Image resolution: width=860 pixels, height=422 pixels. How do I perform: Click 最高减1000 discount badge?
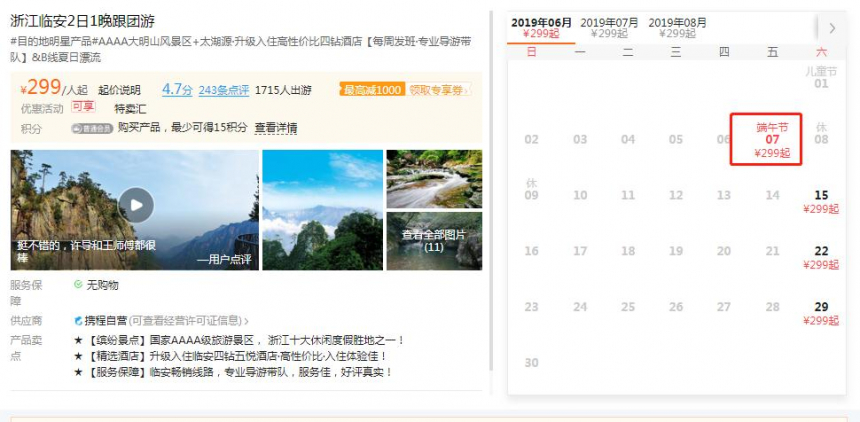tap(372, 89)
